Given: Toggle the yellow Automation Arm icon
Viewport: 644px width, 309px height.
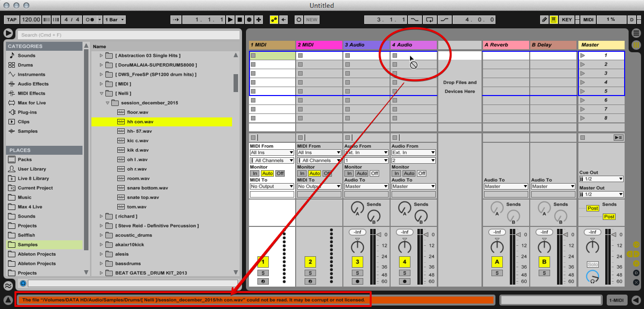Looking at the screenshot, I should click(x=274, y=20).
